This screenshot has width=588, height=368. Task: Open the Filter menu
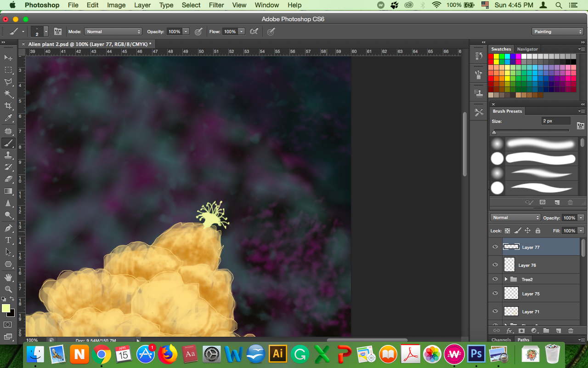click(216, 5)
